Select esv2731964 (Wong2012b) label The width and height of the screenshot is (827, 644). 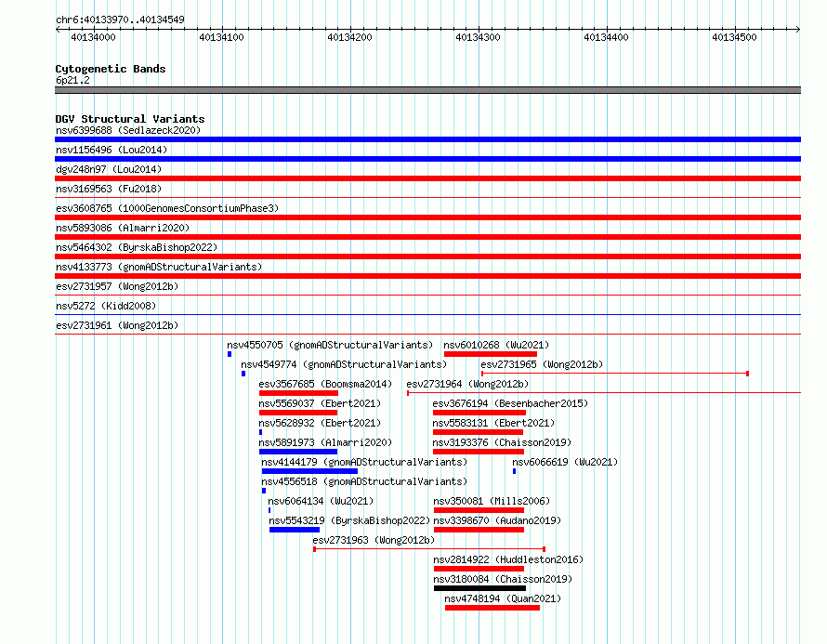point(467,384)
